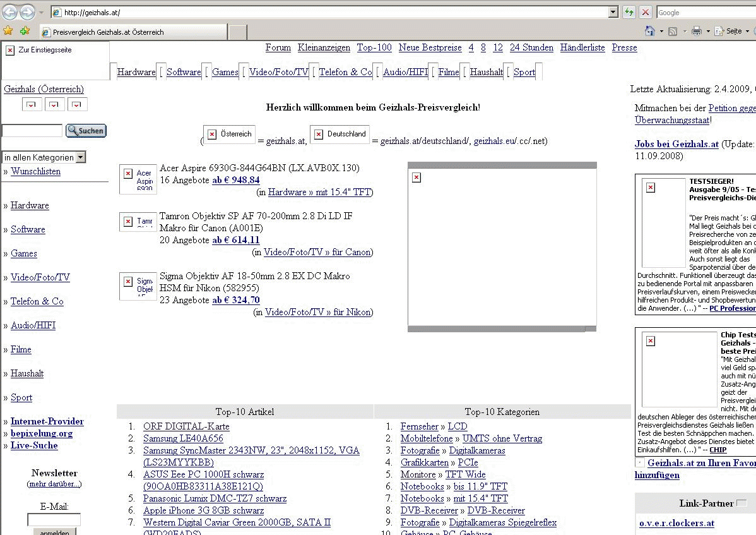Open the Live-Suche sidebar link
The height and width of the screenshot is (535, 756).
click(34, 445)
